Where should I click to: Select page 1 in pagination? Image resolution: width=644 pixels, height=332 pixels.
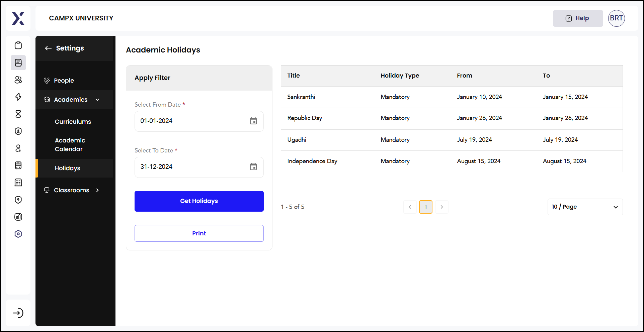tap(426, 207)
